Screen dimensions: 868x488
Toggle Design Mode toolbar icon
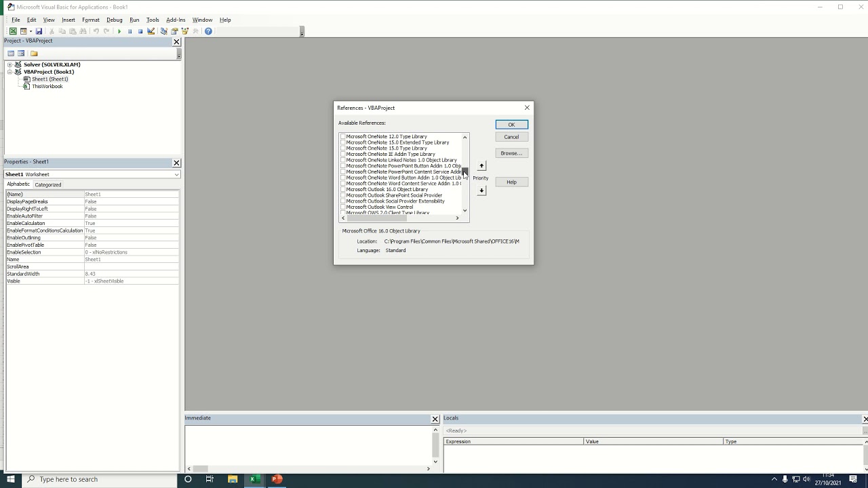pos(151,31)
